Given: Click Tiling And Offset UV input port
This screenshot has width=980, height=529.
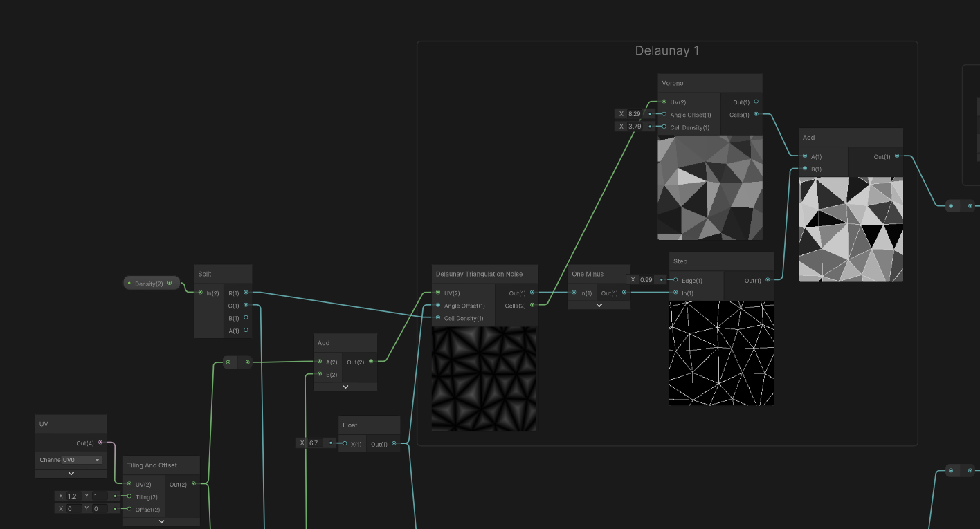Looking at the screenshot, I should point(129,484).
